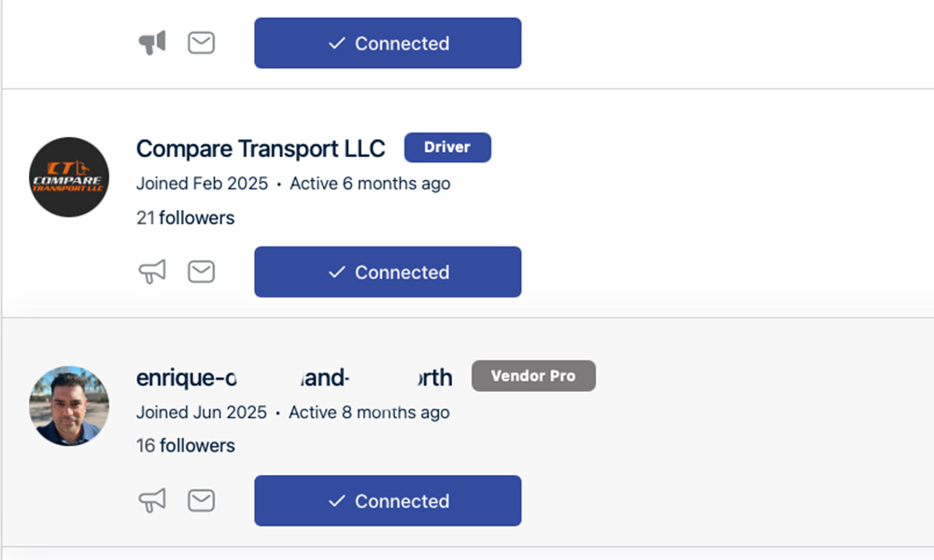Click the envelope icon in the top row
Viewport: 934px width, 560px height.
click(202, 43)
